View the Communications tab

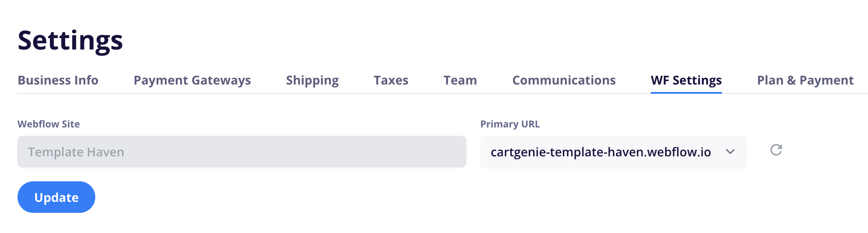[x=564, y=80]
